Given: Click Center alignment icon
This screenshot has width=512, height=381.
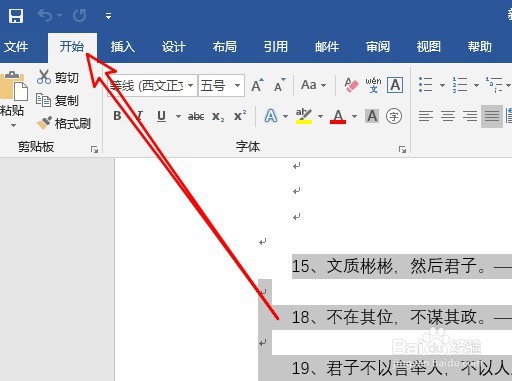Looking at the screenshot, I should click(x=448, y=116).
